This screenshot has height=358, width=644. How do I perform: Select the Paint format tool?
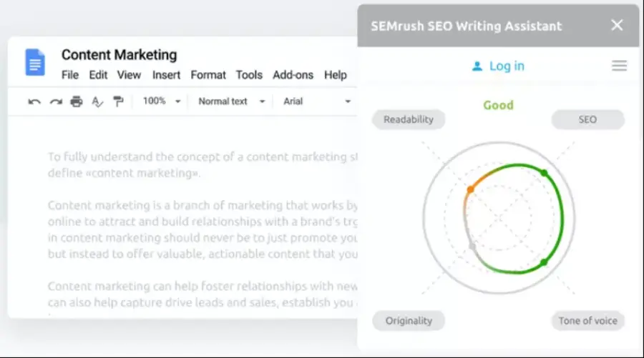pos(118,101)
